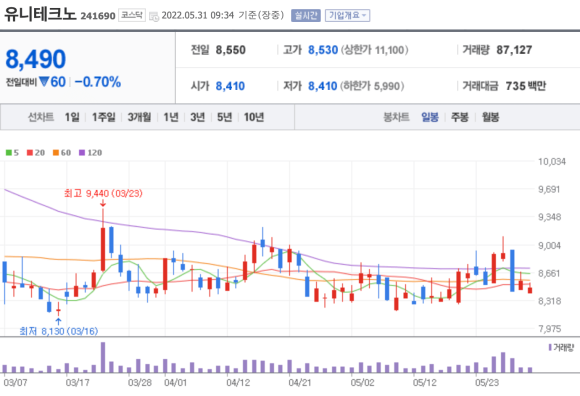Screen dimensions: 580x396
Task: Click the 시가 value 8,410
Action: 230,86
